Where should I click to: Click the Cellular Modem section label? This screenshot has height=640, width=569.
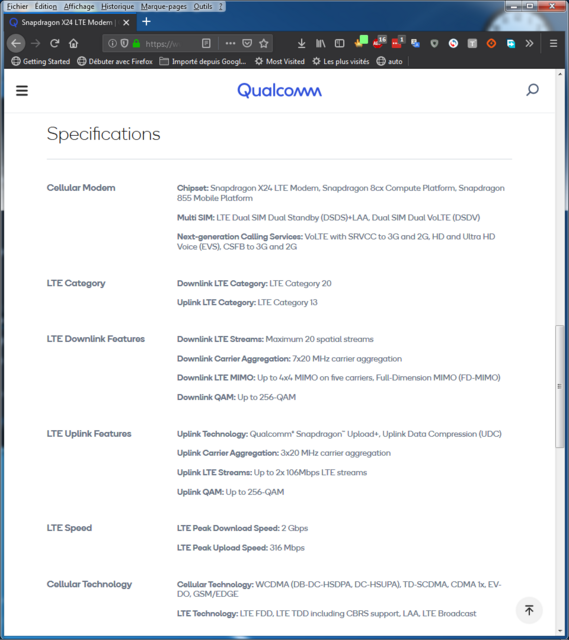(81, 188)
